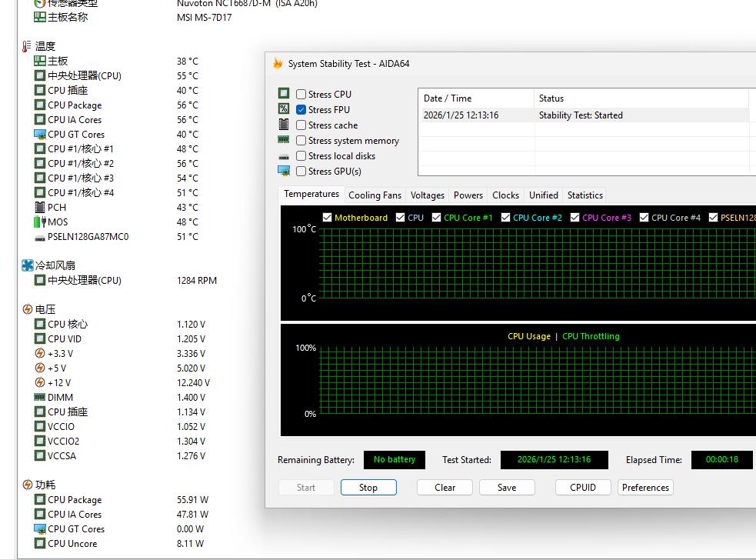The width and height of the screenshot is (756, 560).
Task: Click the disabled Start button
Action: pyautogui.click(x=305, y=487)
